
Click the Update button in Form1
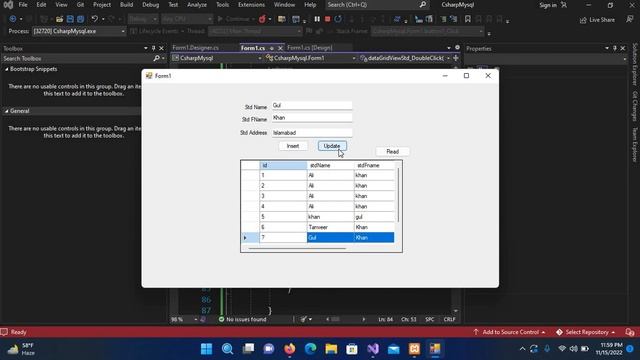[332, 146]
